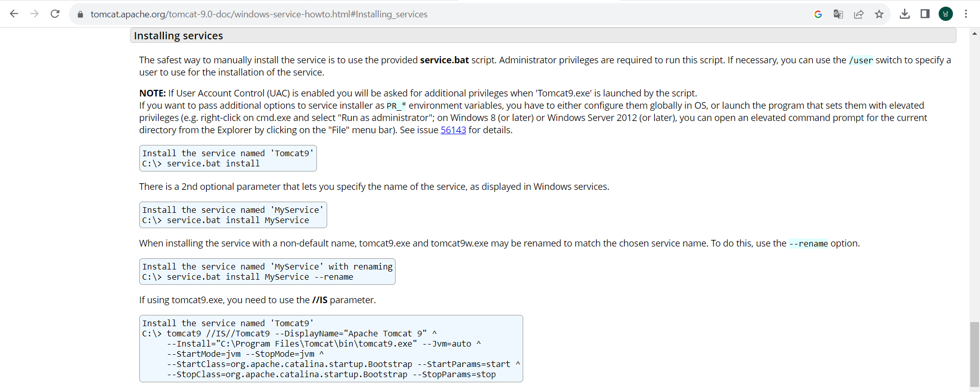Click the --StopClass Bootstrap line

pyautogui.click(x=331, y=374)
